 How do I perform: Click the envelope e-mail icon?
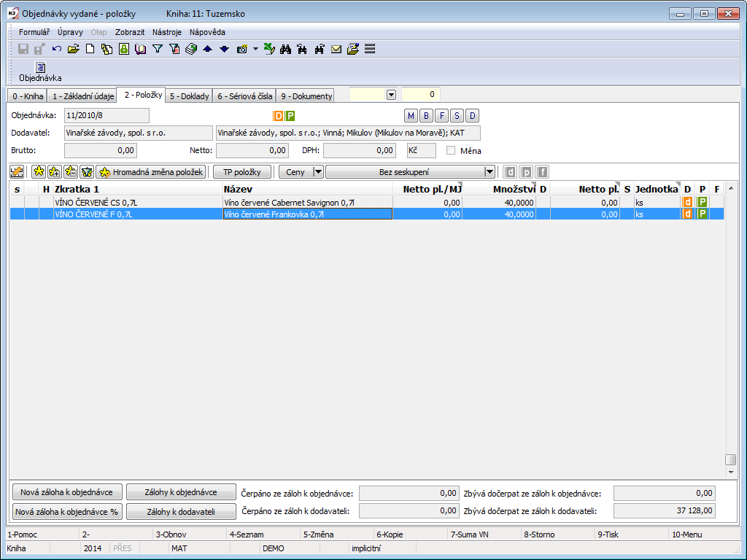point(336,49)
